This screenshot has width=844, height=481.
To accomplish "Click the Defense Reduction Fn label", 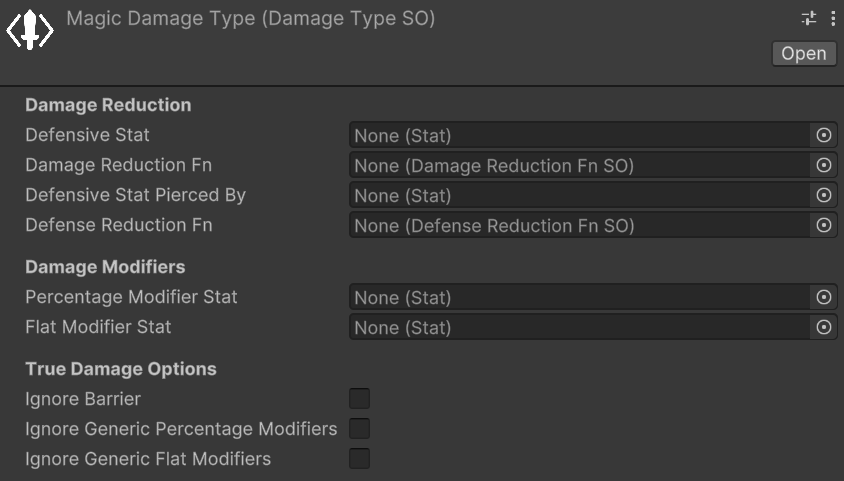I will tap(118, 225).
